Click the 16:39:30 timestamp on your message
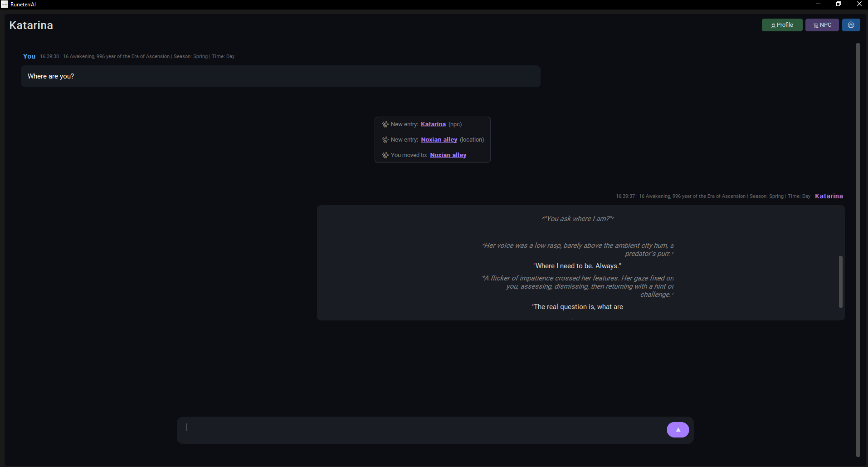 49,56
